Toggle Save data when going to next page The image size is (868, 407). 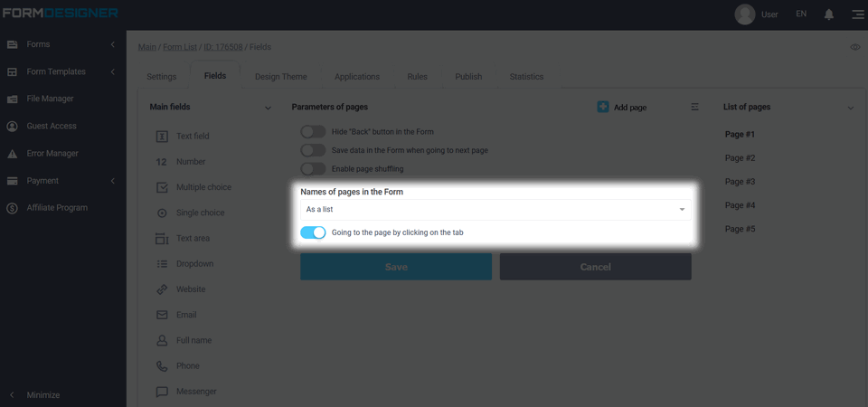tap(313, 150)
